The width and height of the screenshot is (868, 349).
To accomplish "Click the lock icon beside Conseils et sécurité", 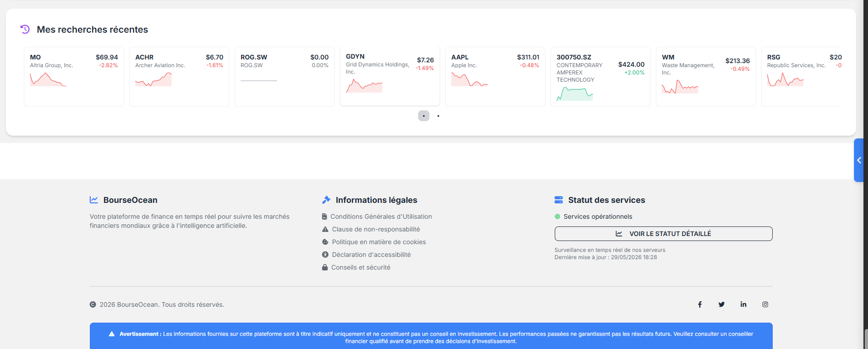I will coord(325,267).
